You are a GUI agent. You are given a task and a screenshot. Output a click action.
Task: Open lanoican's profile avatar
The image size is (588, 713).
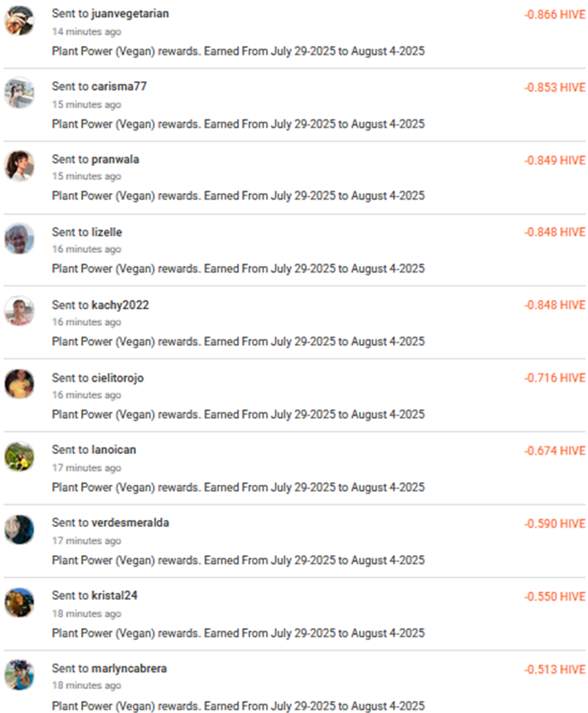coord(19,457)
